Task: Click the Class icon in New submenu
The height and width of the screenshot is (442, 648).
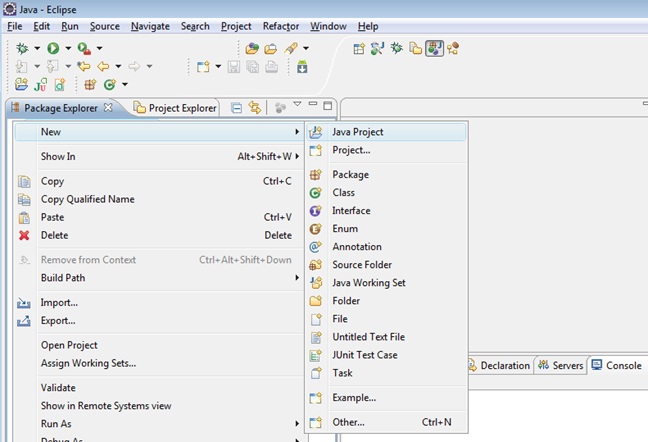Action: (315, 193)
